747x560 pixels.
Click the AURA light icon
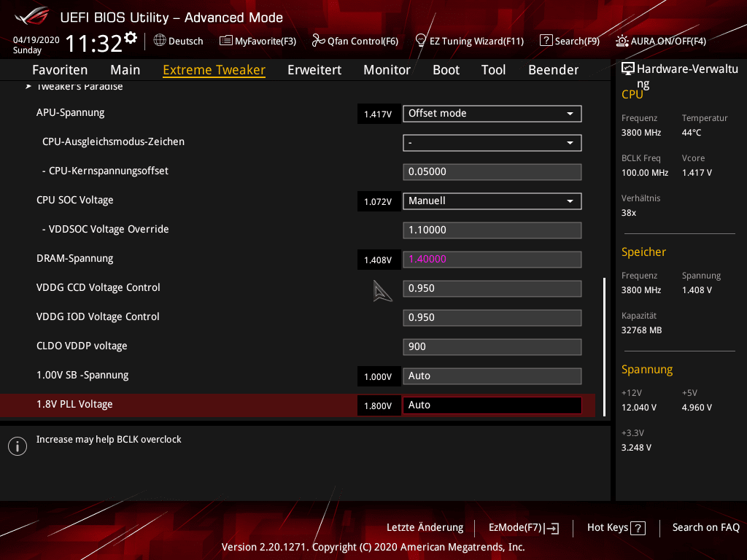click(622, 41)
